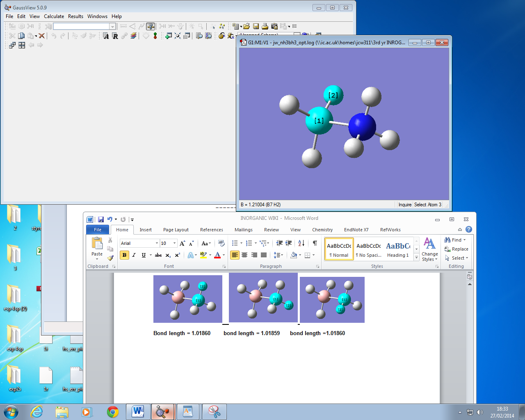Click the Add View icon in GaussView
Image resolution: width=525 pixels, height=420 pixels.
pyautogui.click(x=168, y=36)
